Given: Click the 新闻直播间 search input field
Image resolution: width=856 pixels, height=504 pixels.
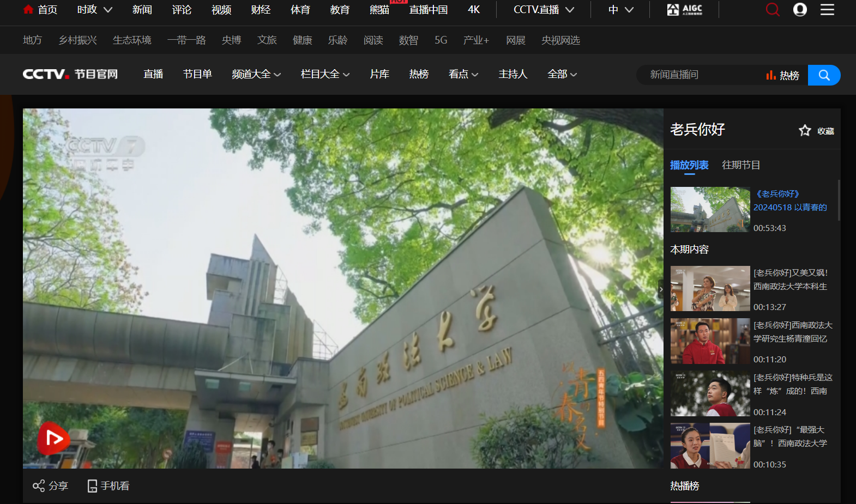Looking at the screenshot, I should 701,75.
